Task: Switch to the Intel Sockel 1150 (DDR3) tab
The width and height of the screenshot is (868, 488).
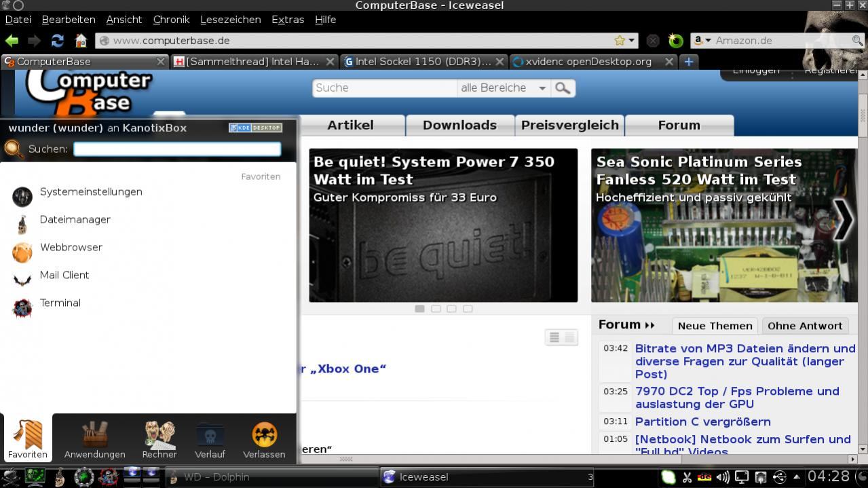Action: 424,62
